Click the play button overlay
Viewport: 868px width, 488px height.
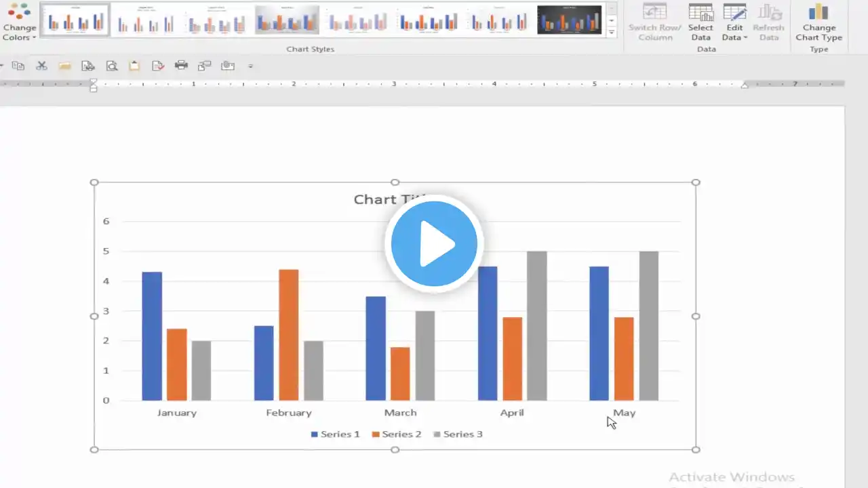tap(434, 244)
